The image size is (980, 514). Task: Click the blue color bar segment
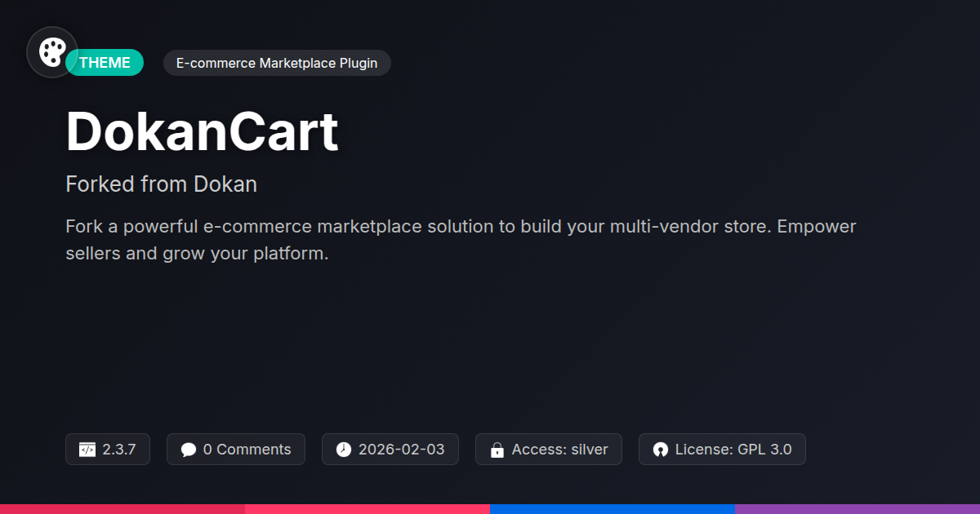(x=612, y=509)
